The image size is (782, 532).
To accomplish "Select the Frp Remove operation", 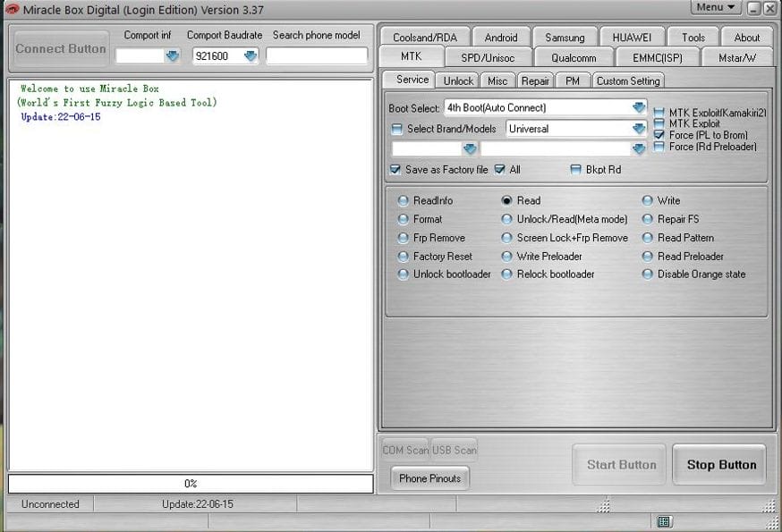I will click(x=404, y=238).
